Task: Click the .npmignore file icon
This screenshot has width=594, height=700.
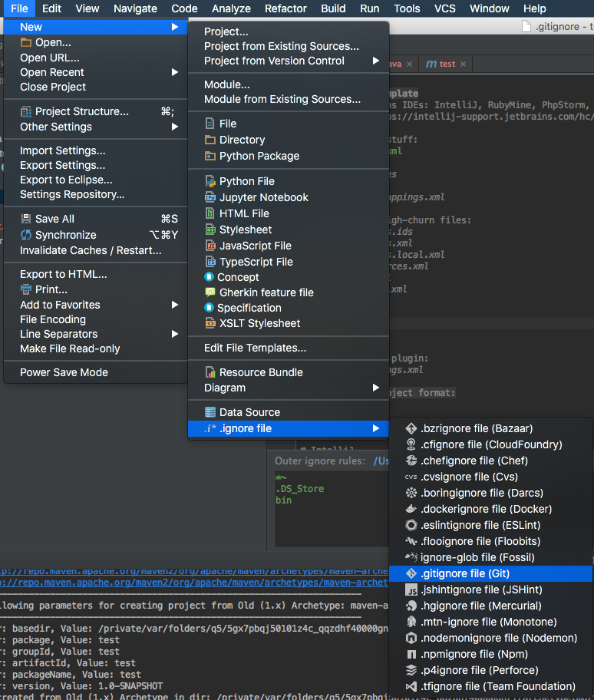Action: tap(411, 654)
